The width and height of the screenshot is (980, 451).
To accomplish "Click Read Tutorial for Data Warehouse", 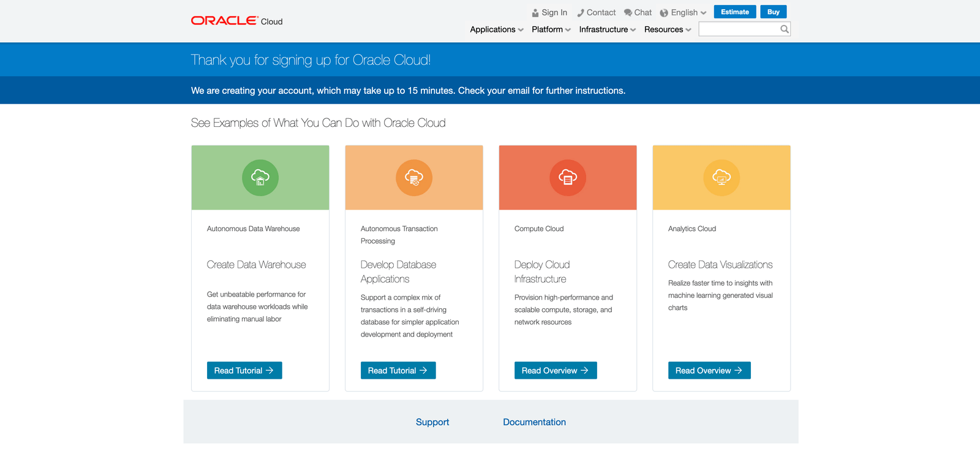I will 244,371.
